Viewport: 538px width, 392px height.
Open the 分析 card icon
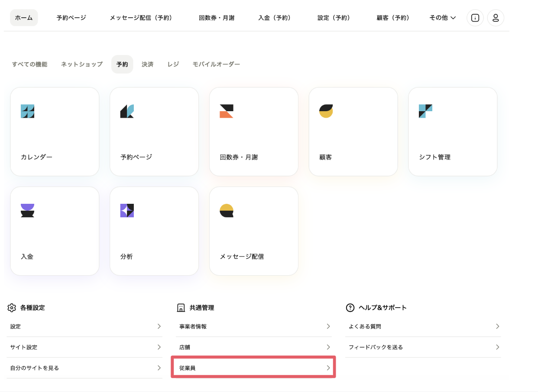coord(127,211)
